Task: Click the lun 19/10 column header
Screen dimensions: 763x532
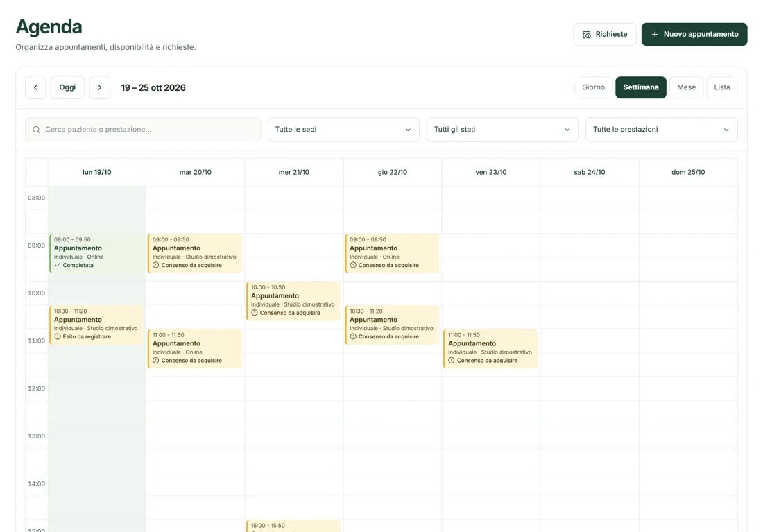Action: [x=97, y=172]
